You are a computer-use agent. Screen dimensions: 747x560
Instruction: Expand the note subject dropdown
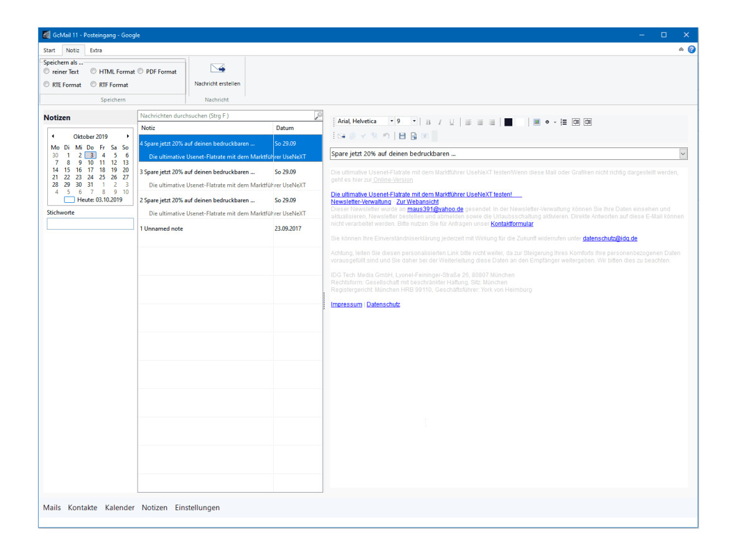[683, 154]
